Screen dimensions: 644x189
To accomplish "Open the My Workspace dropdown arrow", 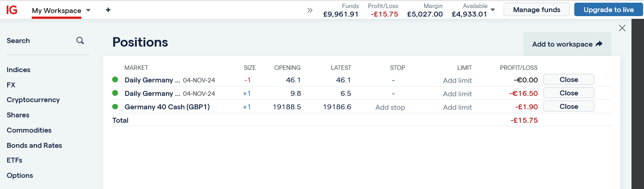I will click(88, 10).
